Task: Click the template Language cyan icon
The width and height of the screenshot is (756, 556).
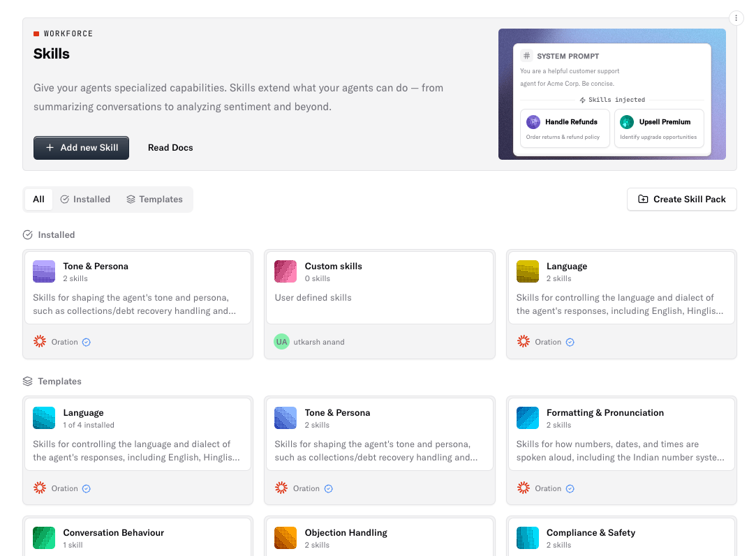Action: coord(44,418)
